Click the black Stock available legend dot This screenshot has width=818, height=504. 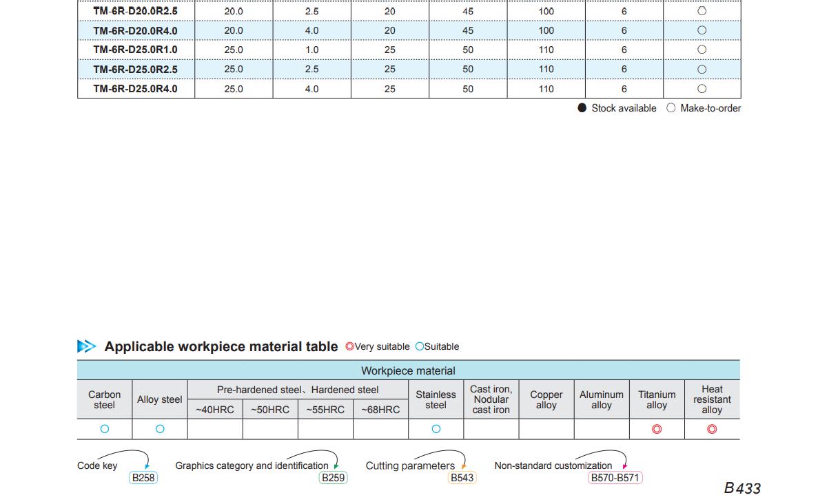click(582, 108)
